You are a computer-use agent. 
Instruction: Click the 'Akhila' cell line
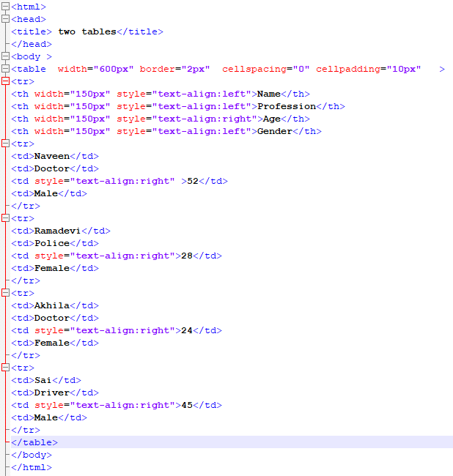click(55, 305)
